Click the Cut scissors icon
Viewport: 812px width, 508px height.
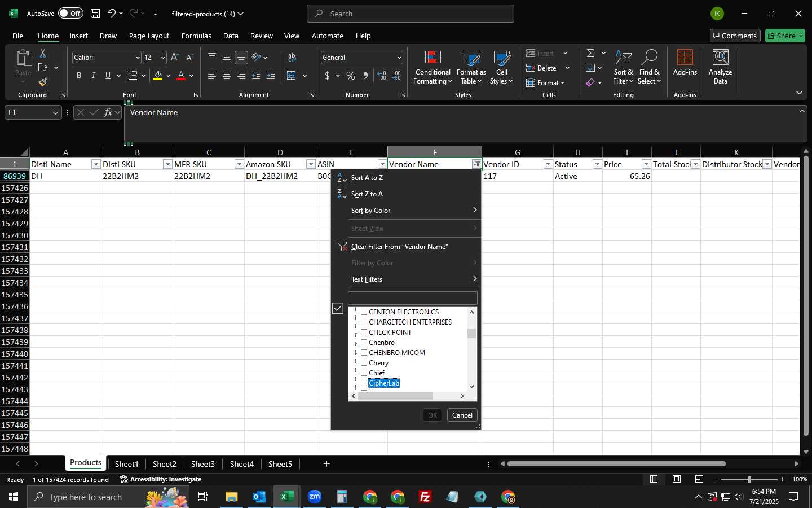click(x=43, y=53)
